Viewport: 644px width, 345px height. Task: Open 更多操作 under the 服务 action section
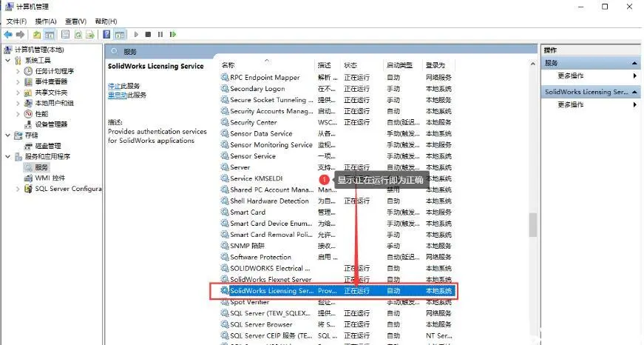[x=571, y=76]
